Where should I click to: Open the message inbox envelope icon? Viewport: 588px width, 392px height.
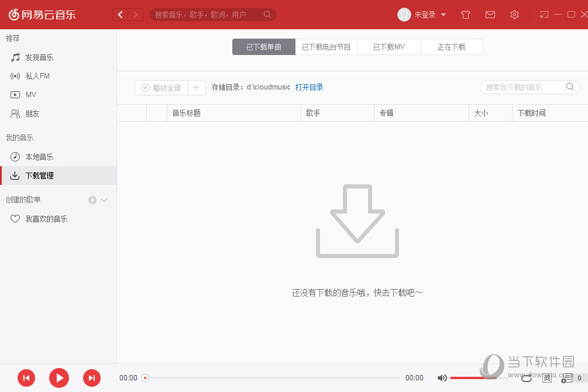pos(490,15)
